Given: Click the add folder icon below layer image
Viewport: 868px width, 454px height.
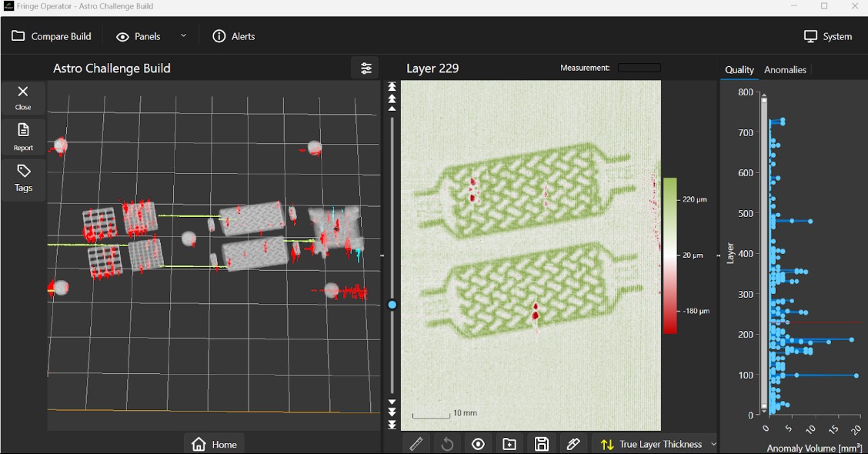Looking at the screenshot, I should click(x=509, y=444).
